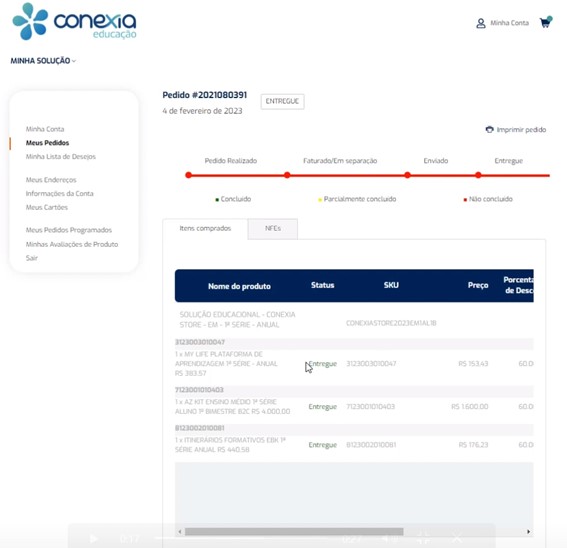Click the table's scroll left arrow
This screenshot has height=548, width=567.
click(180, 532)
